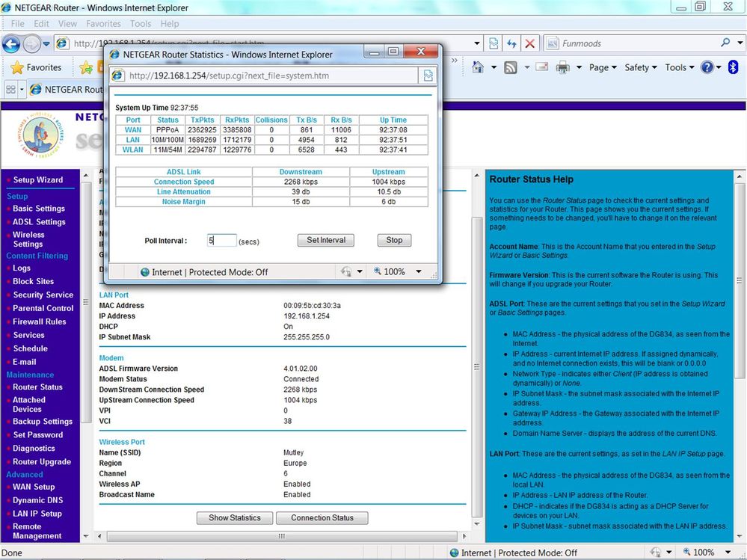Click the Stop polling button
Screen dimensions: 747x560
click(x=394, y=240)
